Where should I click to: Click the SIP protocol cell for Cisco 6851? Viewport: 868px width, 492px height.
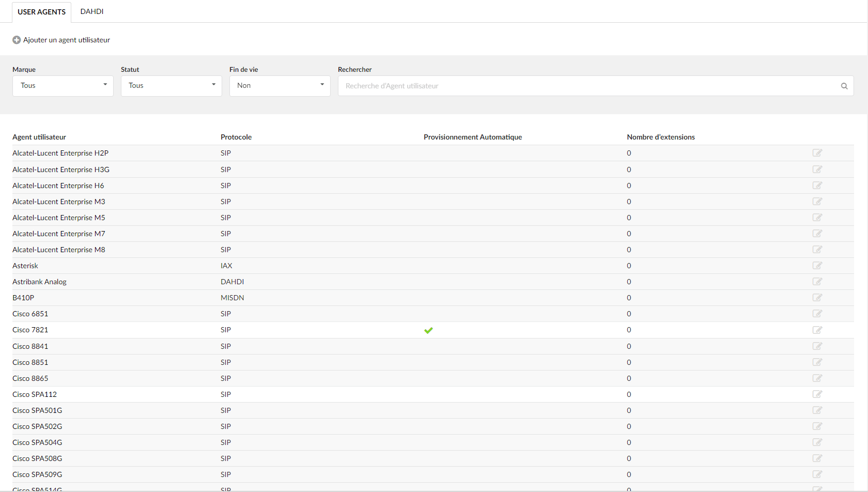pyautogui.click(x=226, y=314)
